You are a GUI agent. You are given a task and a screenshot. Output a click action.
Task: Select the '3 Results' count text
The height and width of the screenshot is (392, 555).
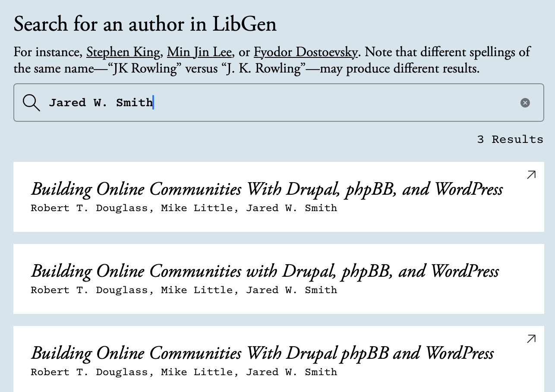click(x=510, y=139)
